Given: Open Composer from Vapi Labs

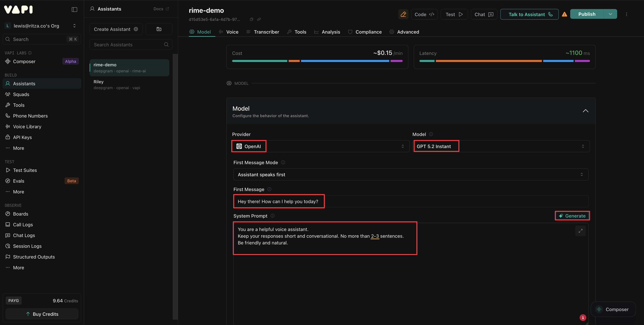Looking at the screenshot, I should tap(24, 61).
